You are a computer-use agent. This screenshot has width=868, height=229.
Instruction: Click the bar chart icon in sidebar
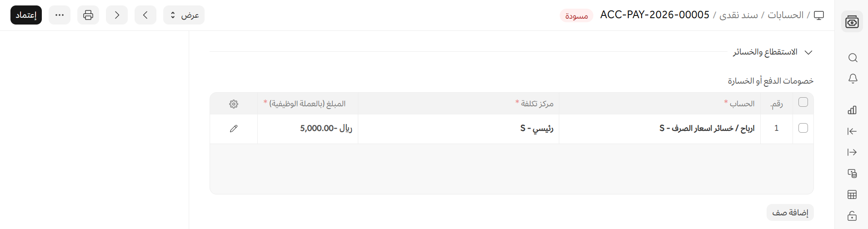pos(852,110)
